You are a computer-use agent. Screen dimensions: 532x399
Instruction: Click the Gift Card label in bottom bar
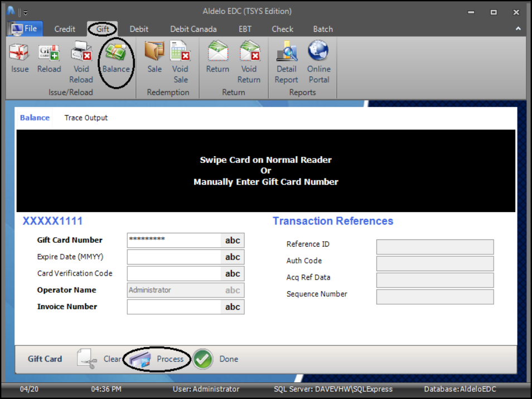[x=45, y=359]
